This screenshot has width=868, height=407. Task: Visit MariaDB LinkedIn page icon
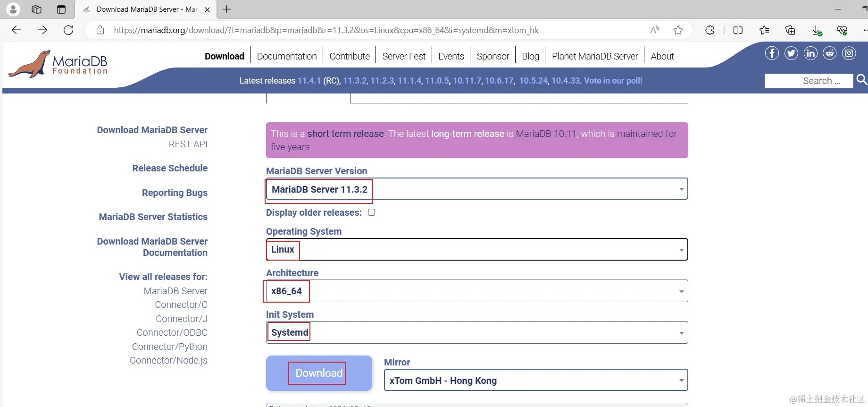click(810, 53)
